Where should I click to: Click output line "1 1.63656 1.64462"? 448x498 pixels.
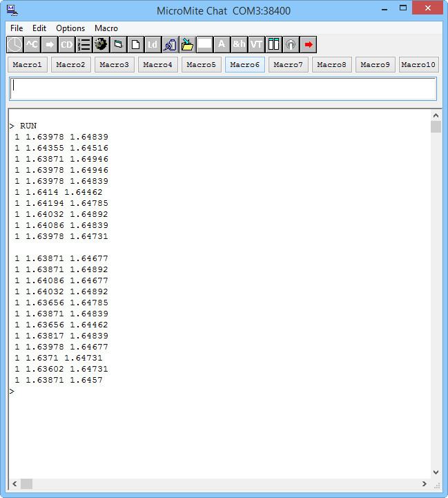61,325
